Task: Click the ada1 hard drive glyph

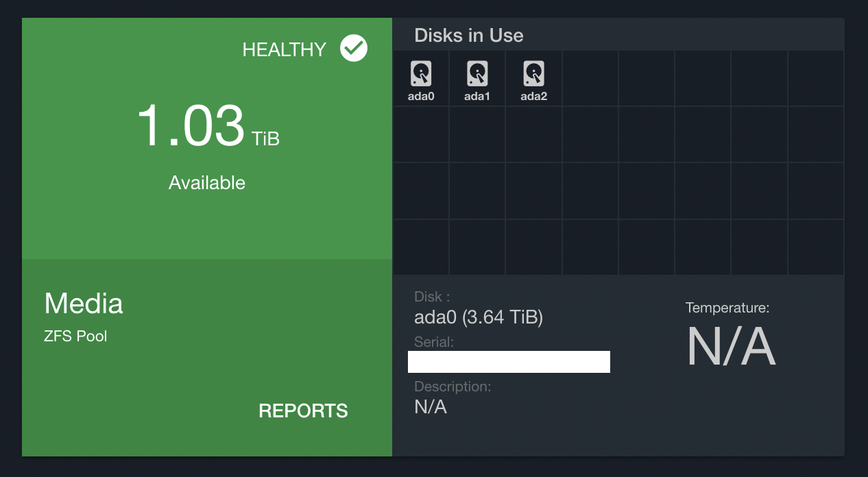Action: point(477,72)
